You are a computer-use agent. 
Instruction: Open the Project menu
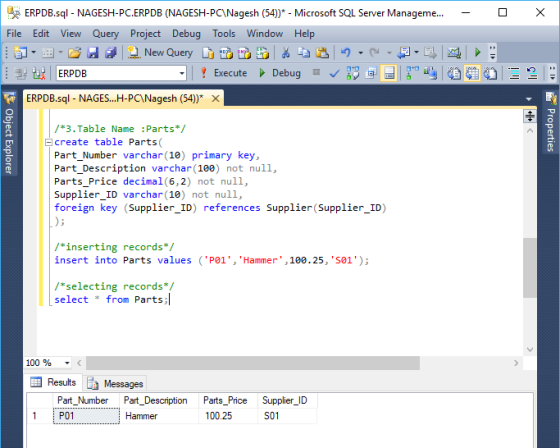tap(145, 33)
